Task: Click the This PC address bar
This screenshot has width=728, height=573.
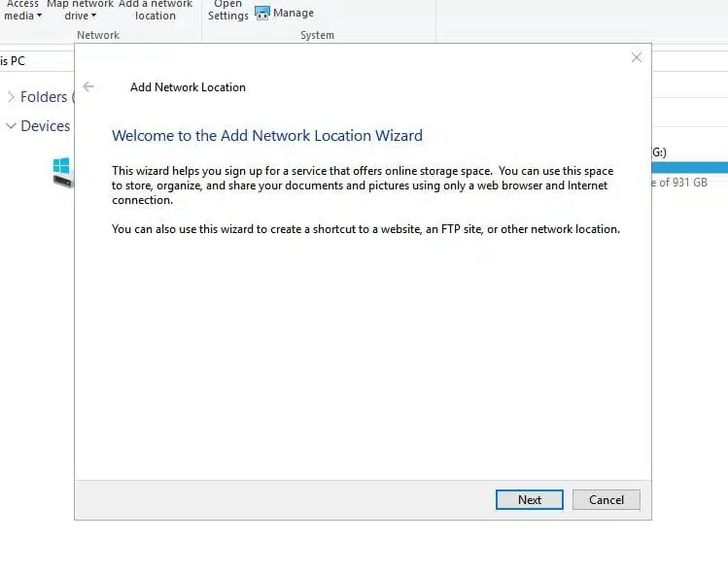Action: pos(29,61)
